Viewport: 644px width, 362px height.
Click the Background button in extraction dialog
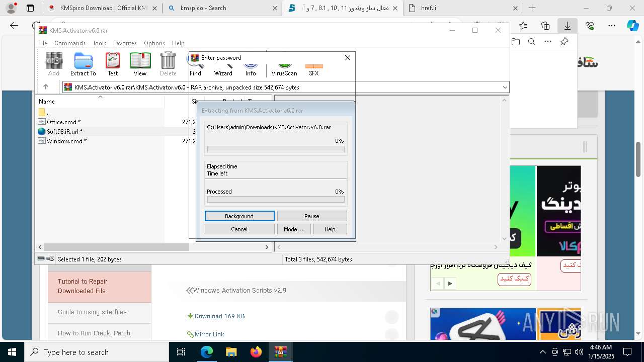(x=239, y=216)
